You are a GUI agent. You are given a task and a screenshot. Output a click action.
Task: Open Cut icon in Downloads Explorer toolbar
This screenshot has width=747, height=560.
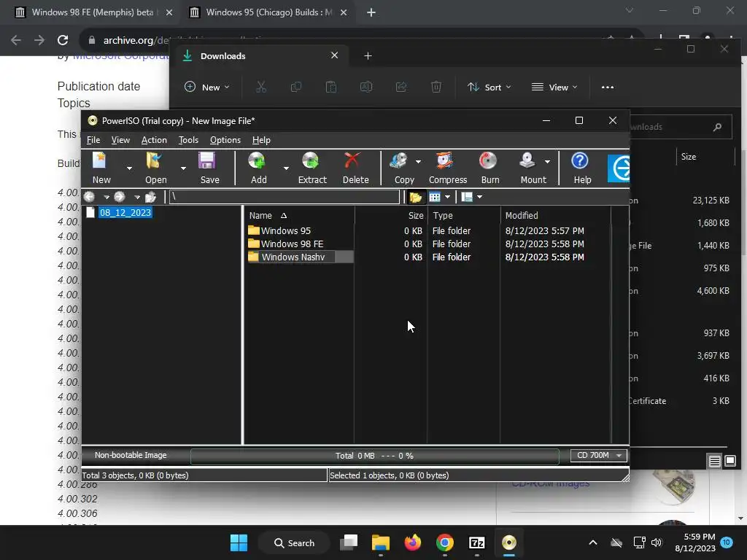coord(260,87)
